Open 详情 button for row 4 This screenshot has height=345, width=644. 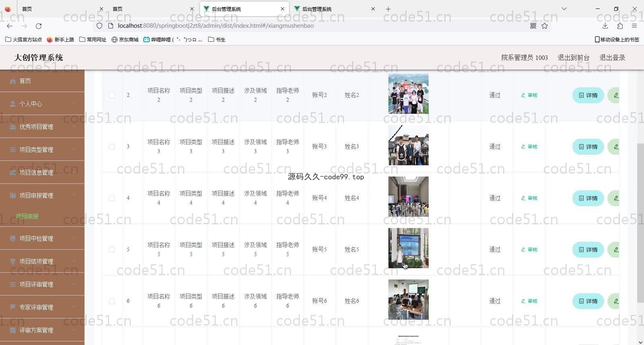(x=588, y=198)
